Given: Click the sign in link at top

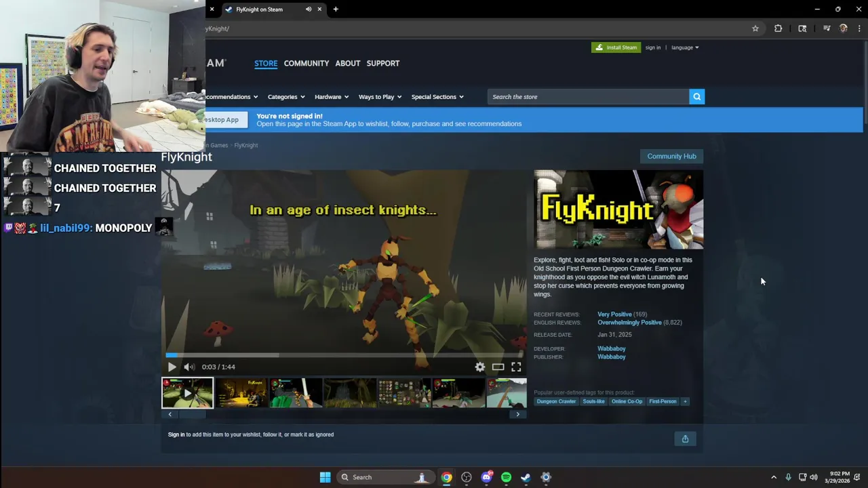Looking at the screenshot, I should [x=653, y=47].
